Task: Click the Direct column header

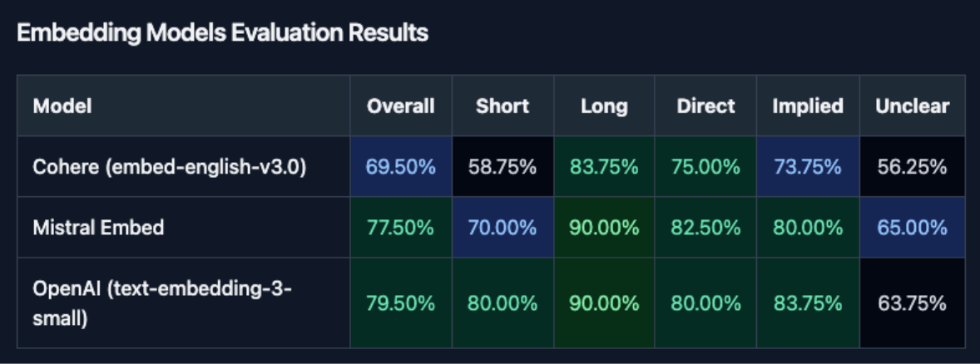Action: point(705,106)
